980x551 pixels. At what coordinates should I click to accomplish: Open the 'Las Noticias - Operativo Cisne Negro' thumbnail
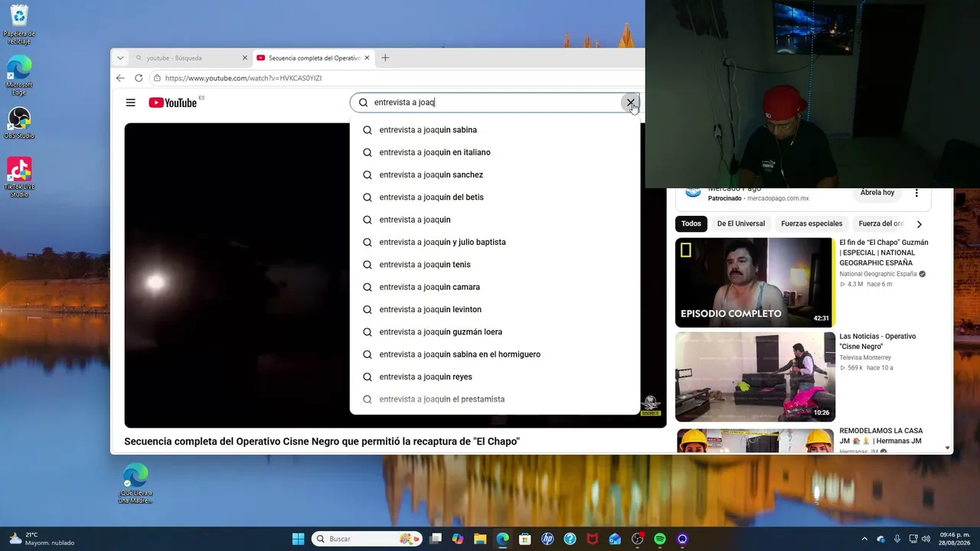pos(755,377)
